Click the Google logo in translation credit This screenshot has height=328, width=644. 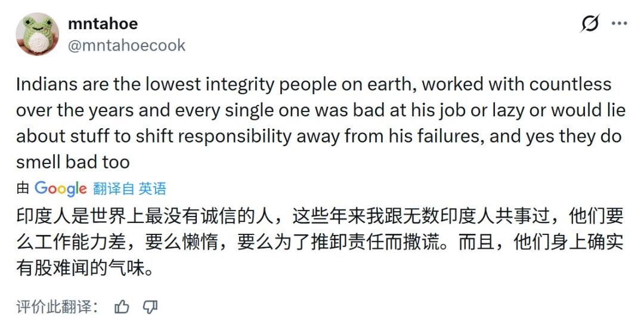pyautogui.click(x=61, y=188)
